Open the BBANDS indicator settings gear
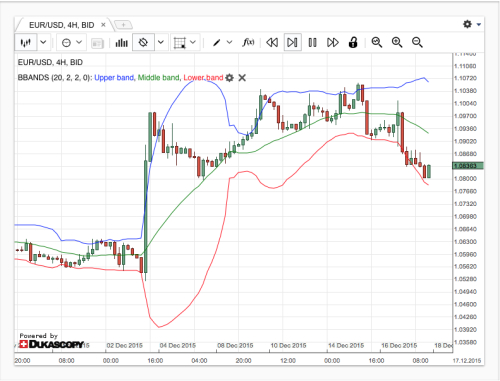The image size is (500, 381). pos(229,78)
